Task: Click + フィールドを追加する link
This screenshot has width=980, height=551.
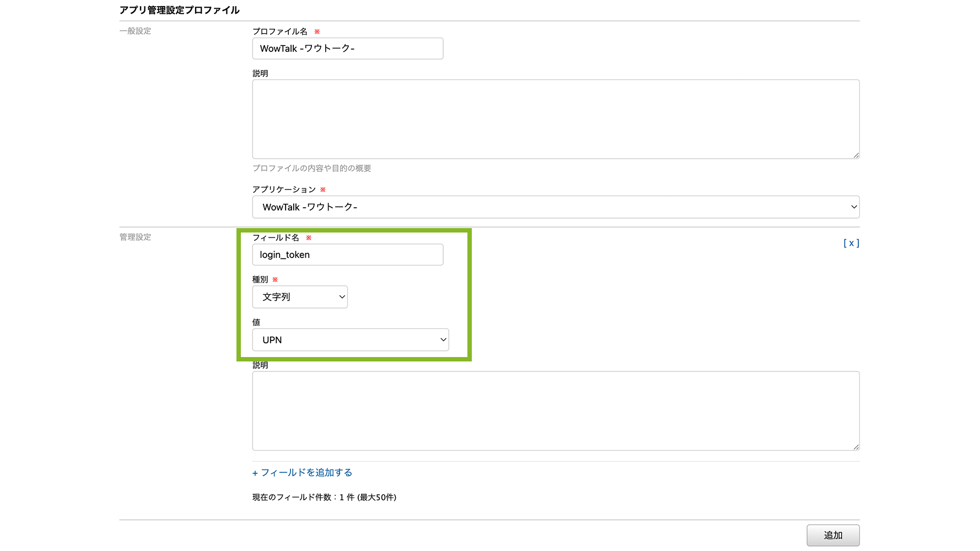Action: [x=302, y=473]
